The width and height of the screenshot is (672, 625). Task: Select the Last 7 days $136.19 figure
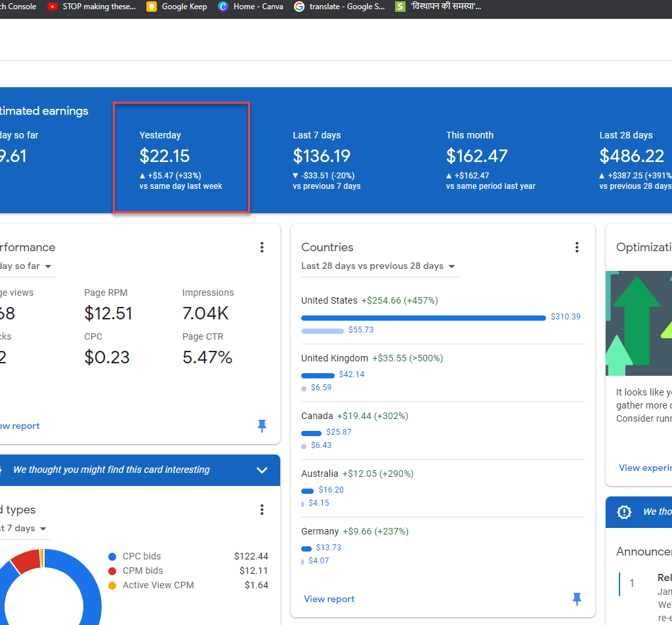click(322, 156)
